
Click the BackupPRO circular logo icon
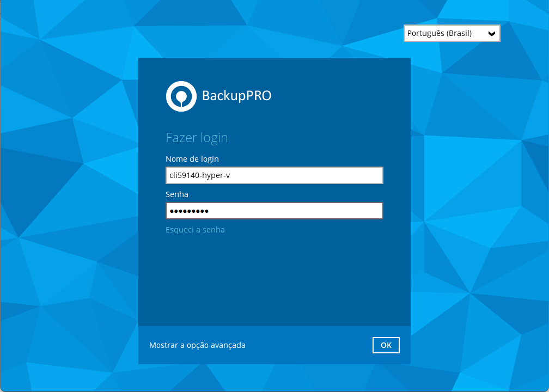click(x=181, y=96)
